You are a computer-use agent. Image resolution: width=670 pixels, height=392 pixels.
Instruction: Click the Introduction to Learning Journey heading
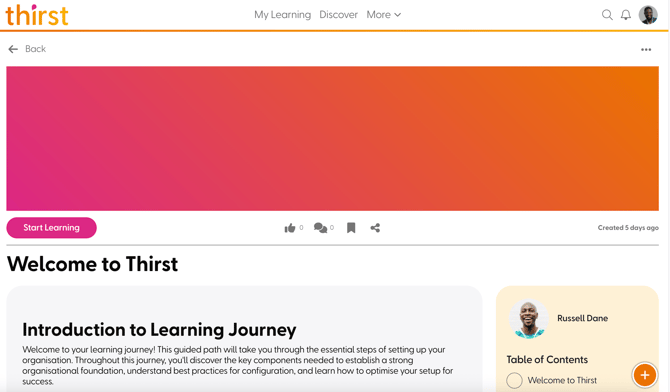[159, 330]
